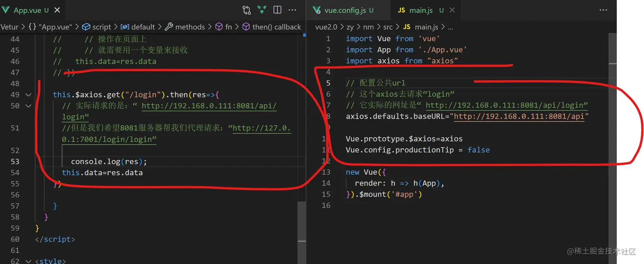Click the green Vetur icon in editor toolbar
Image resolution: width=644 pixels, height=264 pixels.
click(262, 10)
